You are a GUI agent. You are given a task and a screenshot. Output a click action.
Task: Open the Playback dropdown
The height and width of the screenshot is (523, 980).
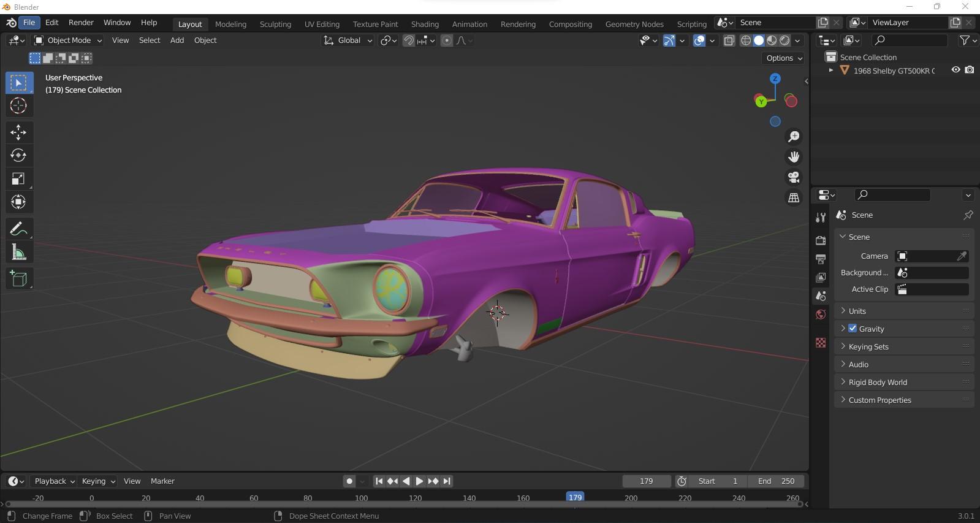[55, 481]
